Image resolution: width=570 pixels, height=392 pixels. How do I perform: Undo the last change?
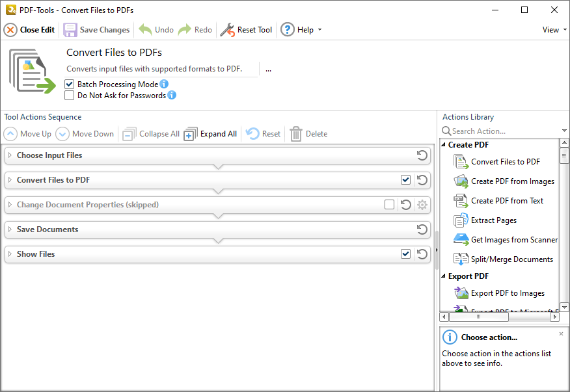[156, 30]
